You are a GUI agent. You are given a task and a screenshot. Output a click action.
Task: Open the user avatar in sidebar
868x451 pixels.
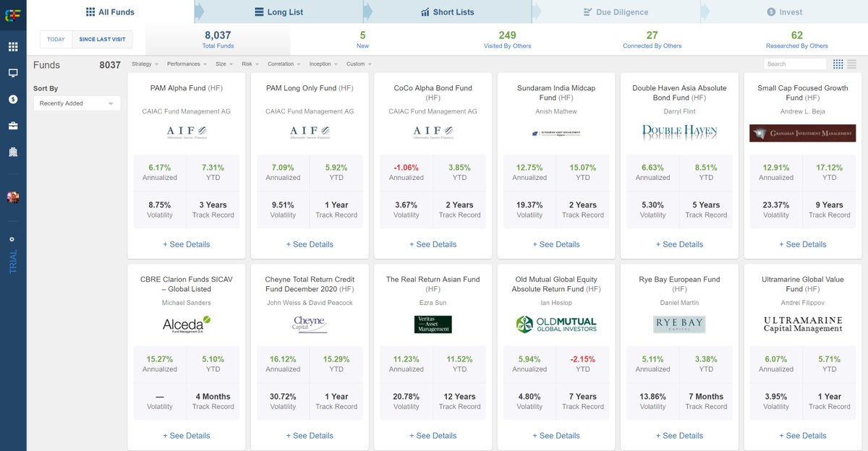coord(13,197)
